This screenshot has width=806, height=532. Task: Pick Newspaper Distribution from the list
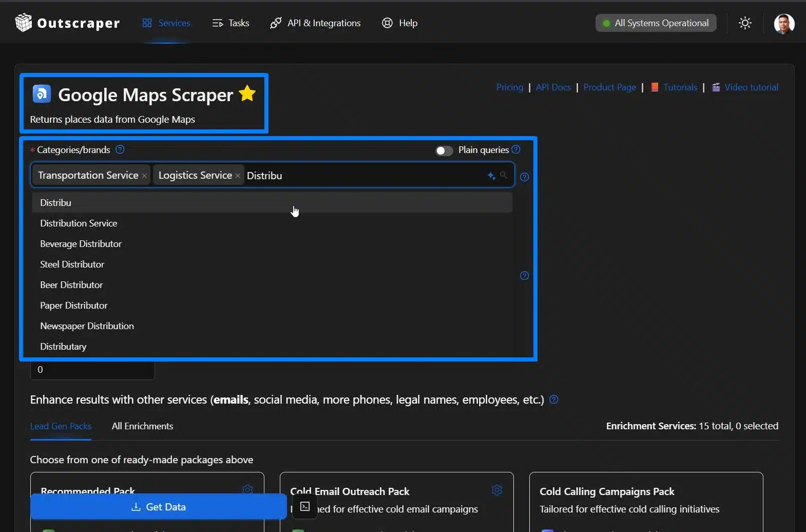pos(87,326)
